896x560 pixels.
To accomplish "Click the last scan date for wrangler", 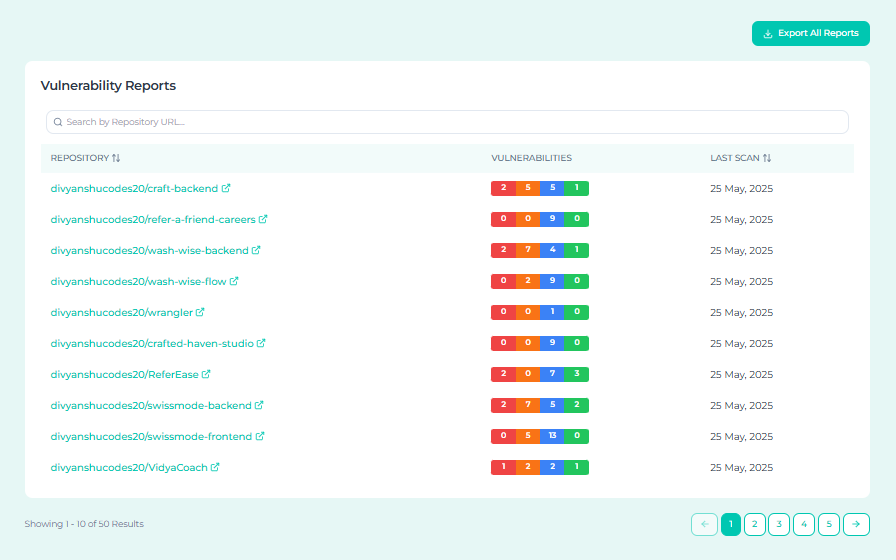I will point(741,313).
